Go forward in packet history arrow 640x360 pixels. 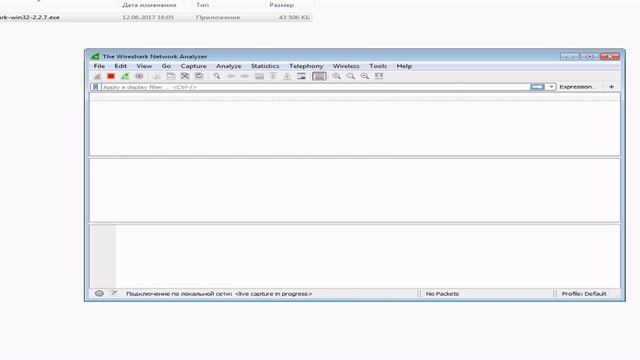click(245, 76)
